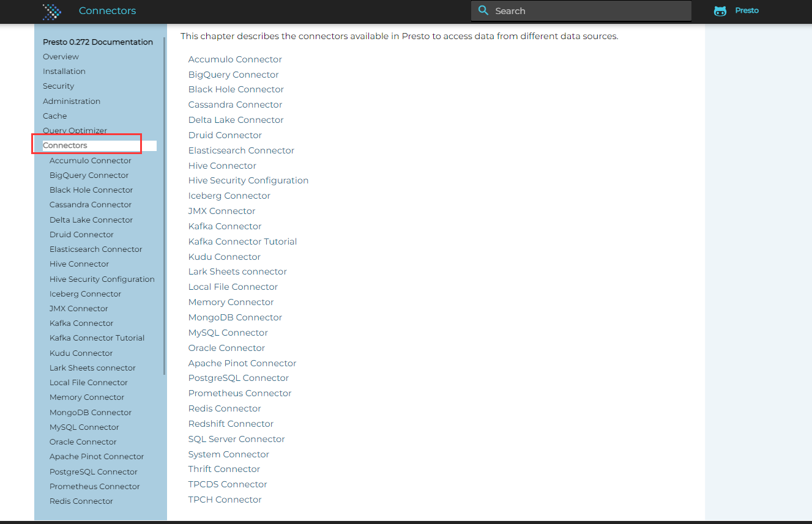Open Apache Pinot Connector content link
The width and height of the screenshot is (812, 524).
click(x=242, y=363)
